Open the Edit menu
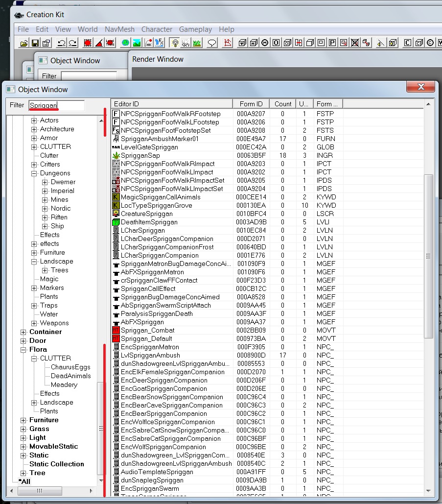 42,29
